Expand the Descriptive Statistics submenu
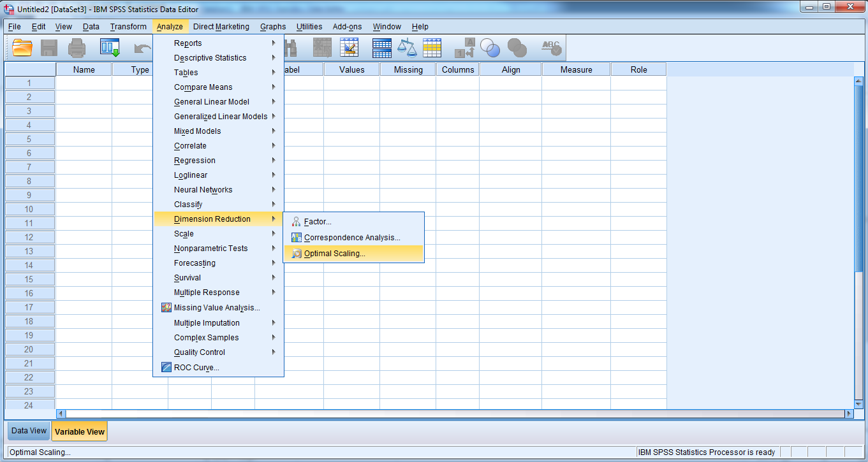This screenshot has width=868, height=462. coord(218,58)
